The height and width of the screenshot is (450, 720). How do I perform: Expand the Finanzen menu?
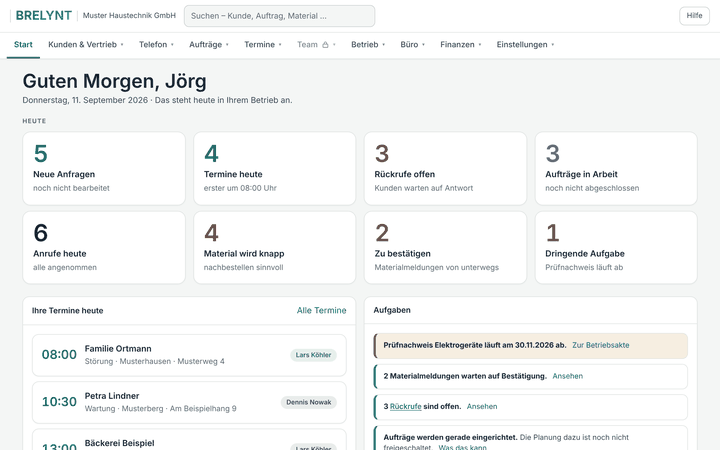pyautogui.click(x=461, y=45)
